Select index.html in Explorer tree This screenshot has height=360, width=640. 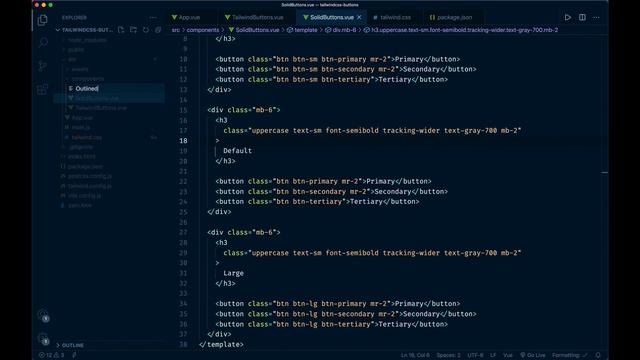point(82,157)
